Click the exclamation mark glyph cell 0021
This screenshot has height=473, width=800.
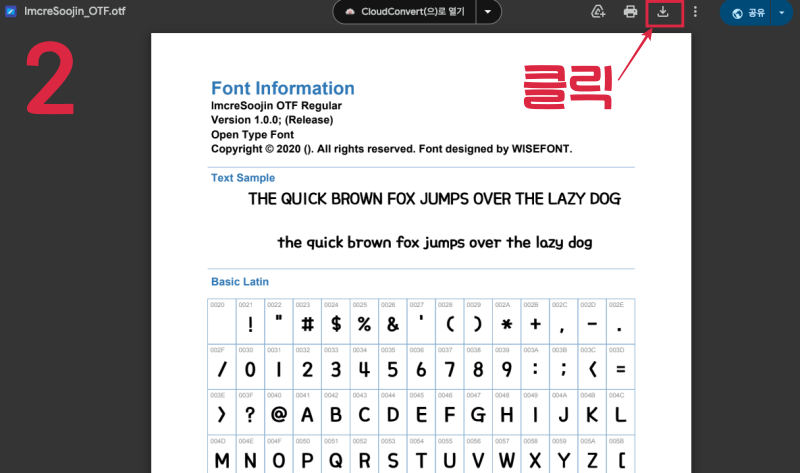[x=250, y=321]
